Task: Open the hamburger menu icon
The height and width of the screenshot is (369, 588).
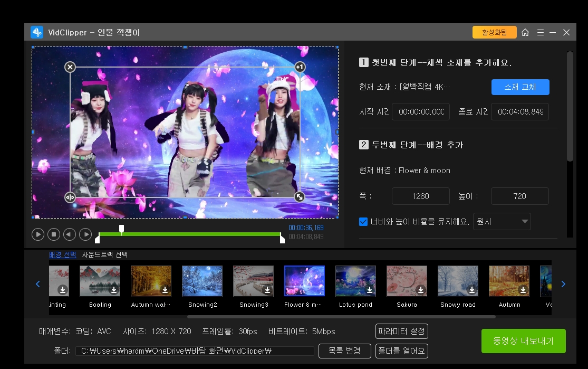Action: [541, 33]
